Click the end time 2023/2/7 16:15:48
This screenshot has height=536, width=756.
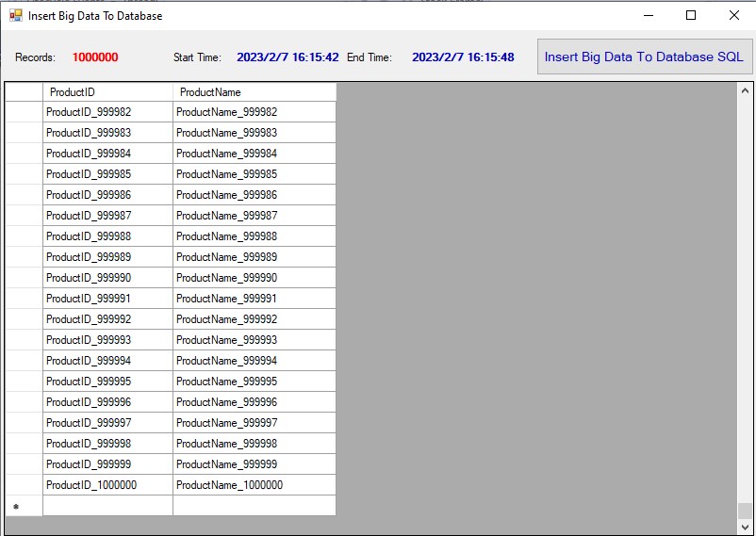(464, 57)
